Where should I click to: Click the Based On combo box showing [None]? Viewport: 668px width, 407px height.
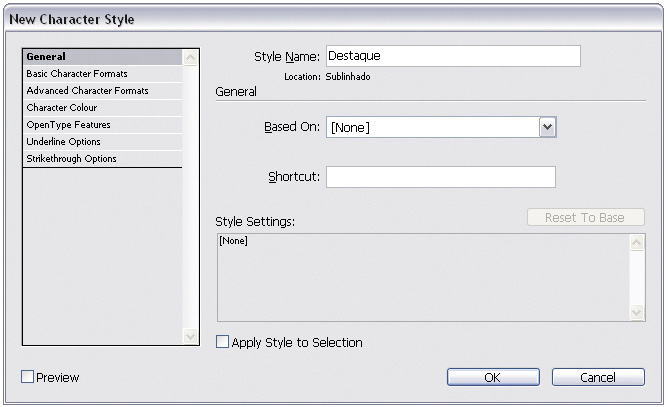[x=441, y=127]
